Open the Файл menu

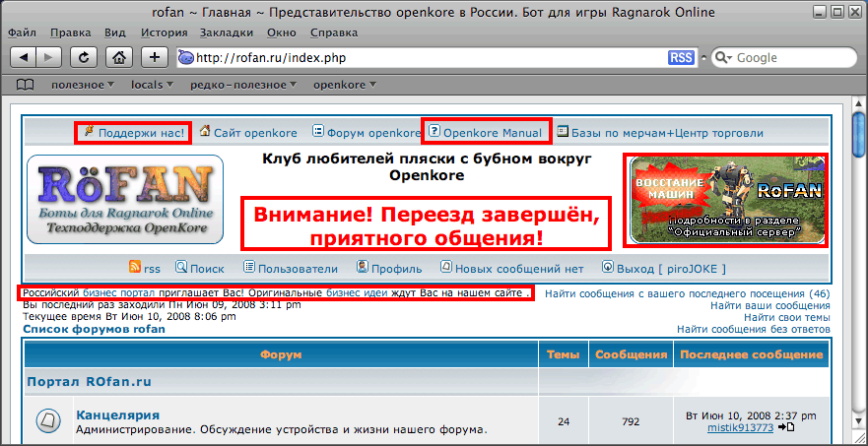click(22, 32)
